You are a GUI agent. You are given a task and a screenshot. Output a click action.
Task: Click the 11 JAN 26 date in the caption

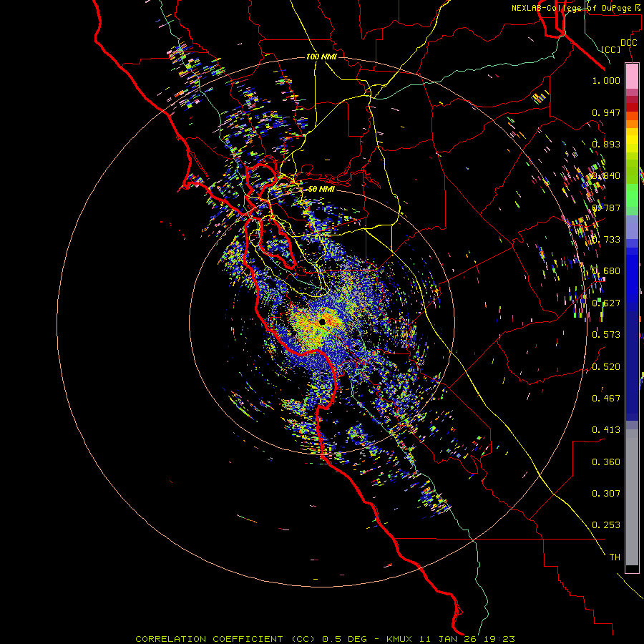point(448,639)
